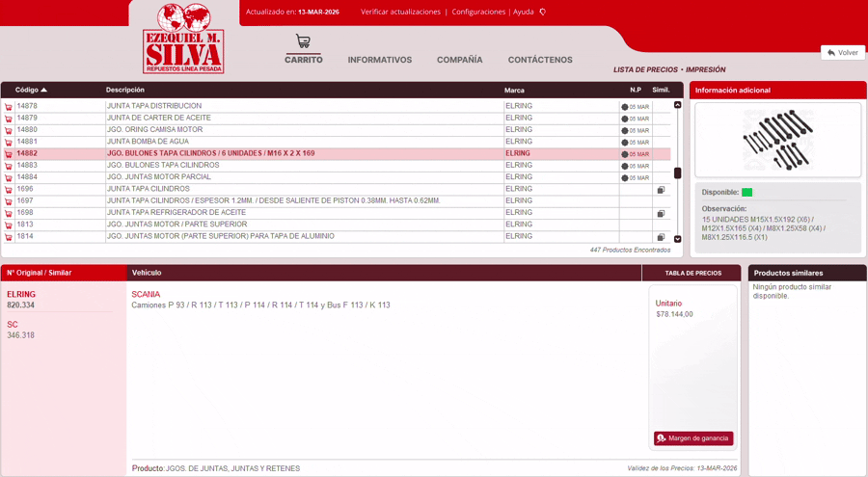Click the Ezequiel M. Silva logo

tap(183, 39)
